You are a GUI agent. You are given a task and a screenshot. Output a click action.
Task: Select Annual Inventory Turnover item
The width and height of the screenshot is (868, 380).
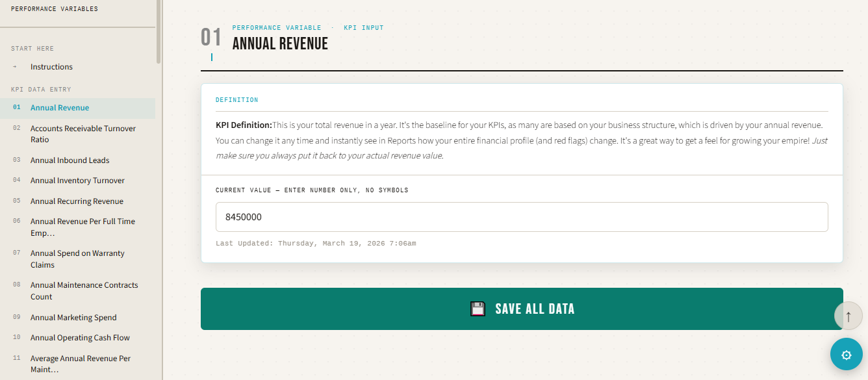pos(77,181)
